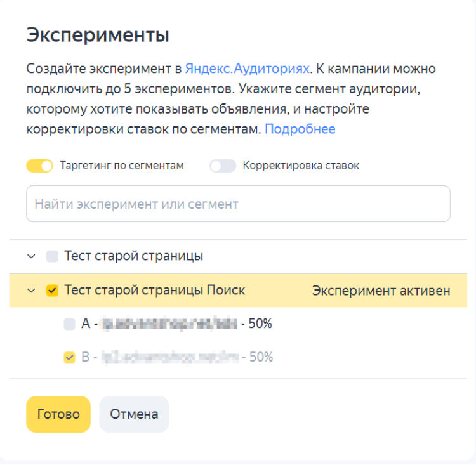Check the segment A 50% checkbox

click(69, 324)
